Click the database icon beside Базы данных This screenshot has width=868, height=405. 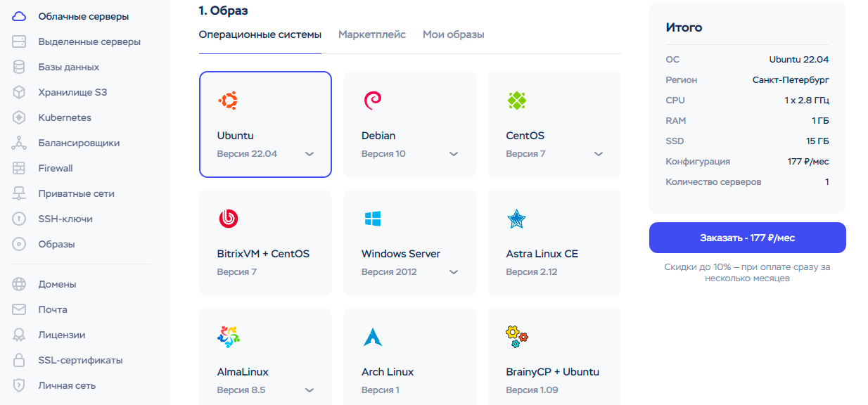(x=19, y=67)
